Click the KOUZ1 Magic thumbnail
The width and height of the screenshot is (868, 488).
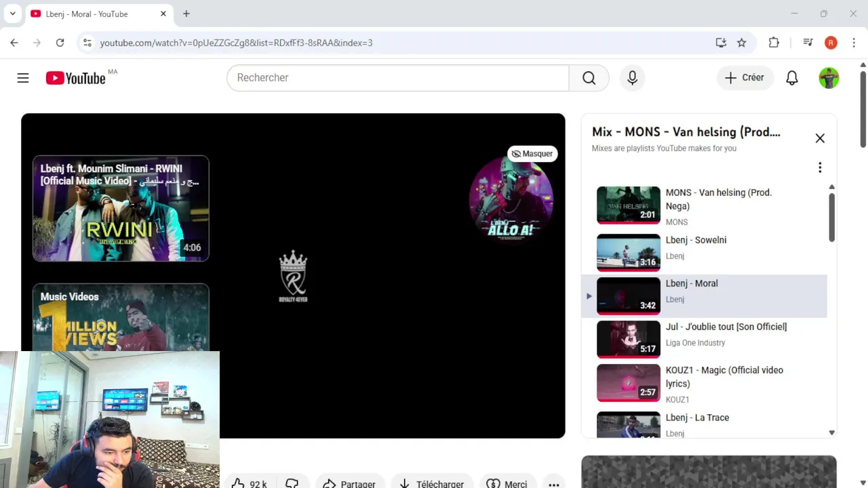pyautogui.click(x=628, y=383)
